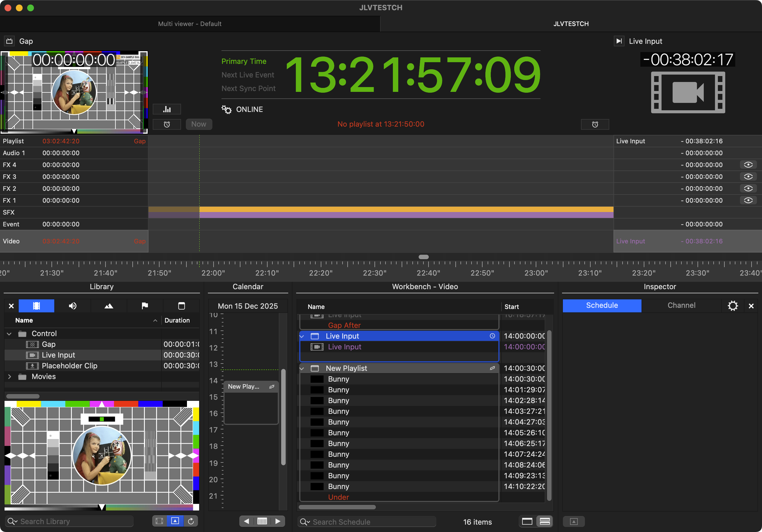This screenshot has width=762, height=532.
Task: Click the skip to next Live Input icon
Action: coord(619,41)
